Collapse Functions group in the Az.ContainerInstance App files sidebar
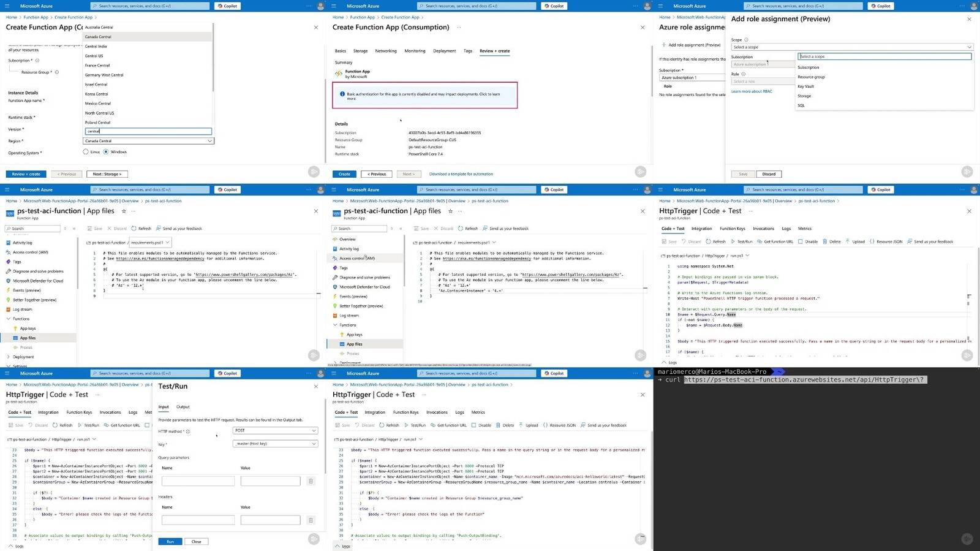This screenshot has height=551, width=980. (x=335, y=325)
